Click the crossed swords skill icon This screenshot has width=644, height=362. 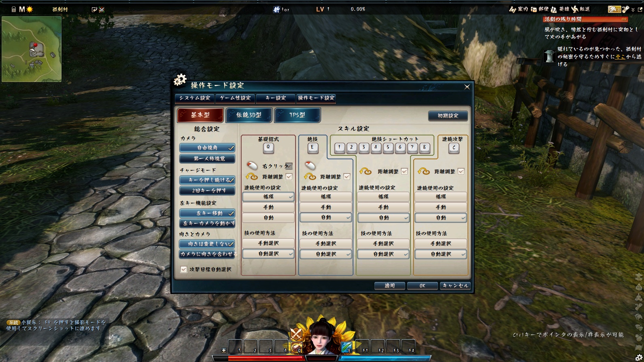[296, 334]
